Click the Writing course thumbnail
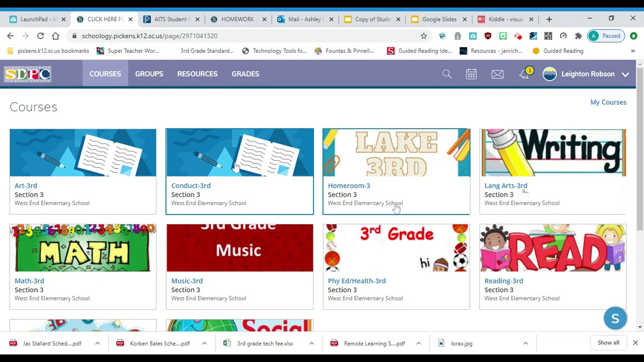 (553, 153)
